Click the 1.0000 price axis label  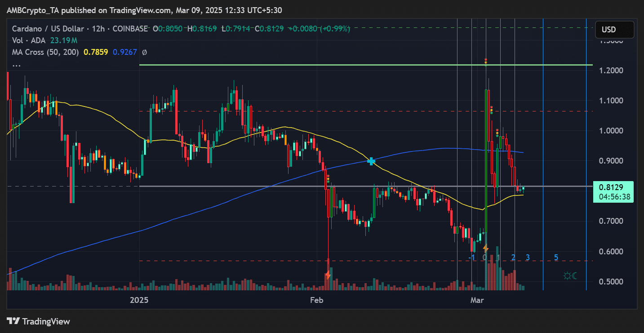pos(612,131)
